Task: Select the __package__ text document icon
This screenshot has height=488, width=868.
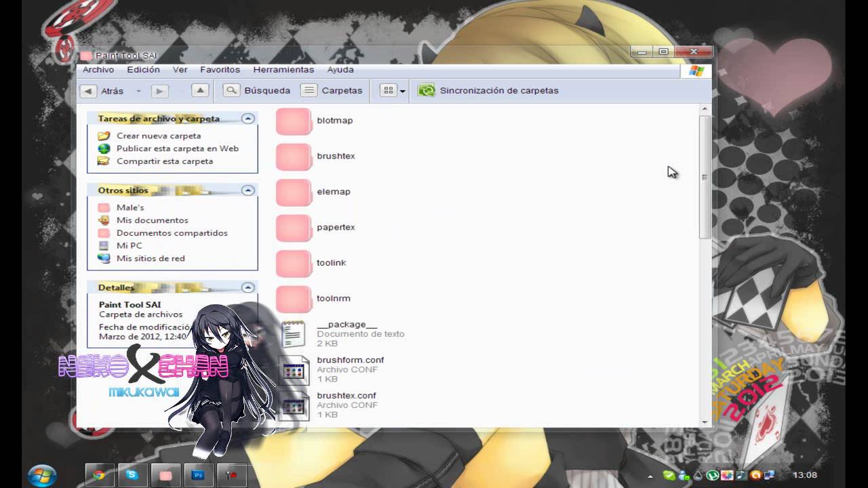Action: 294,334
